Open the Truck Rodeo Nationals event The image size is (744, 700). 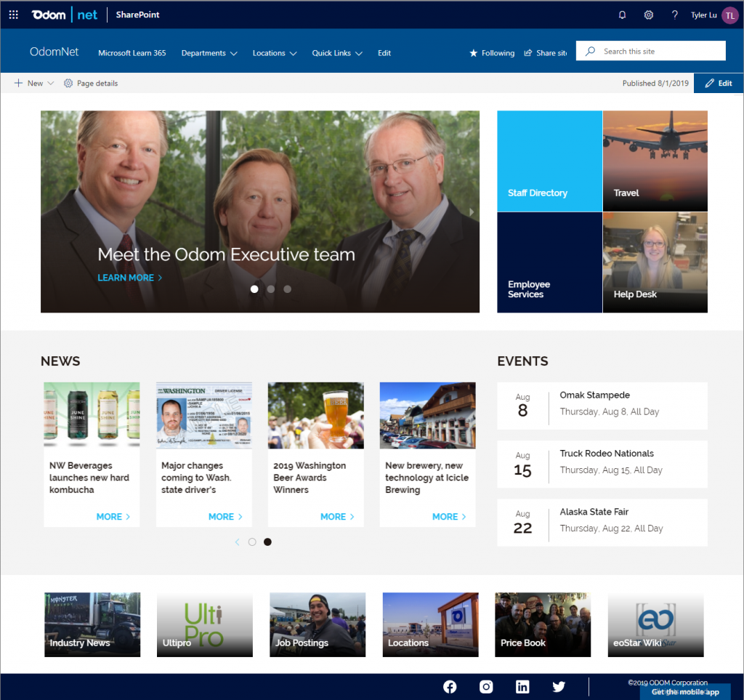(x=602, y=464)
